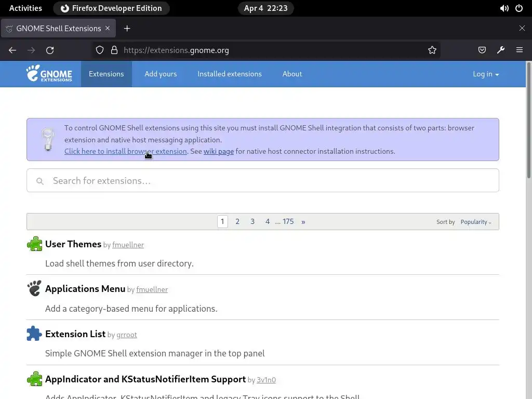Go to results page 4
Viewport: 532px width, 399px height.
click(268, 221)
